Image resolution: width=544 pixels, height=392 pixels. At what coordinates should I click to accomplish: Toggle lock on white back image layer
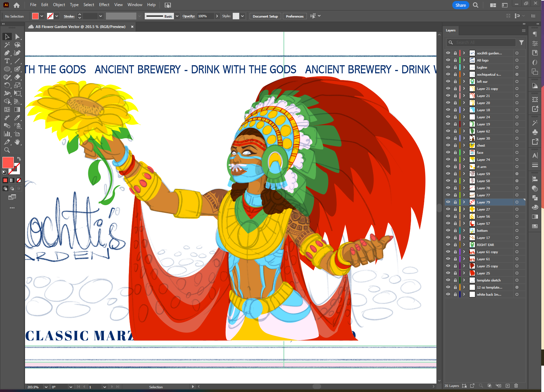coord(455,294)
